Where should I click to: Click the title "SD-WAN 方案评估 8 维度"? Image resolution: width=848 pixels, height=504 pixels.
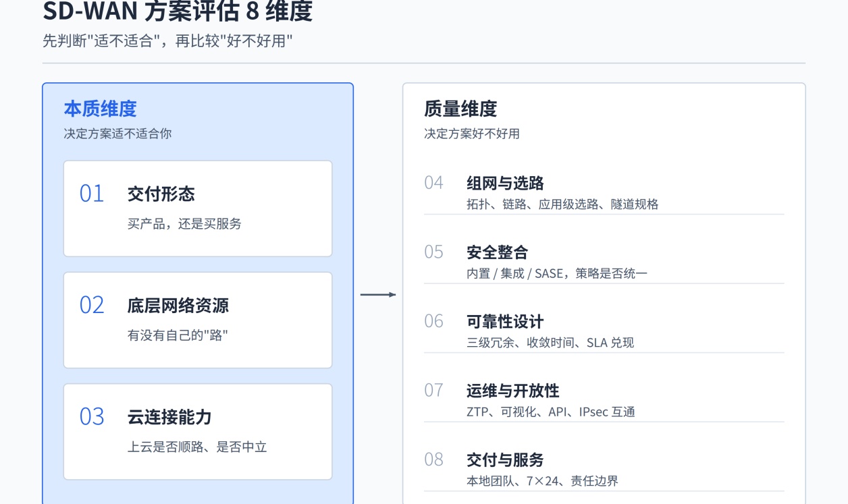pos(177,11)
